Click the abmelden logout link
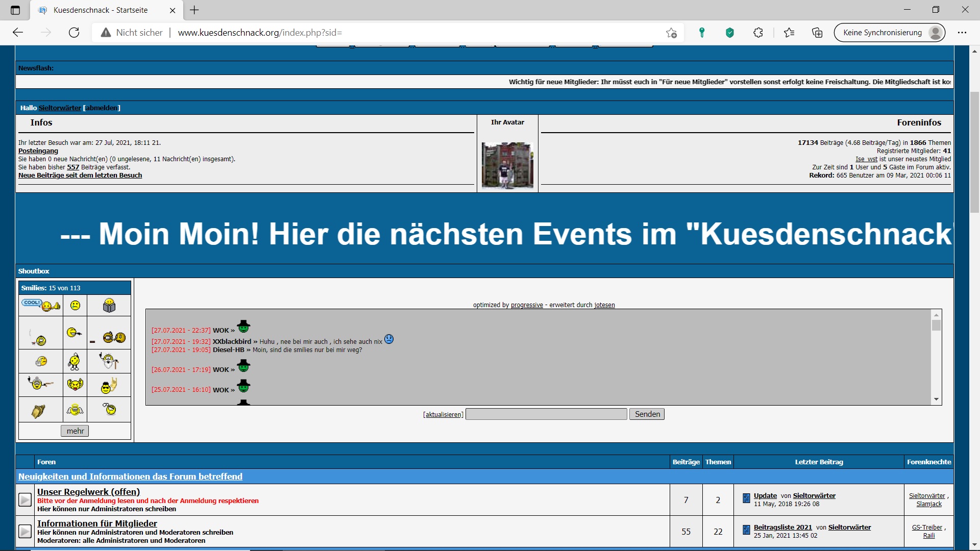 point(102,108)
